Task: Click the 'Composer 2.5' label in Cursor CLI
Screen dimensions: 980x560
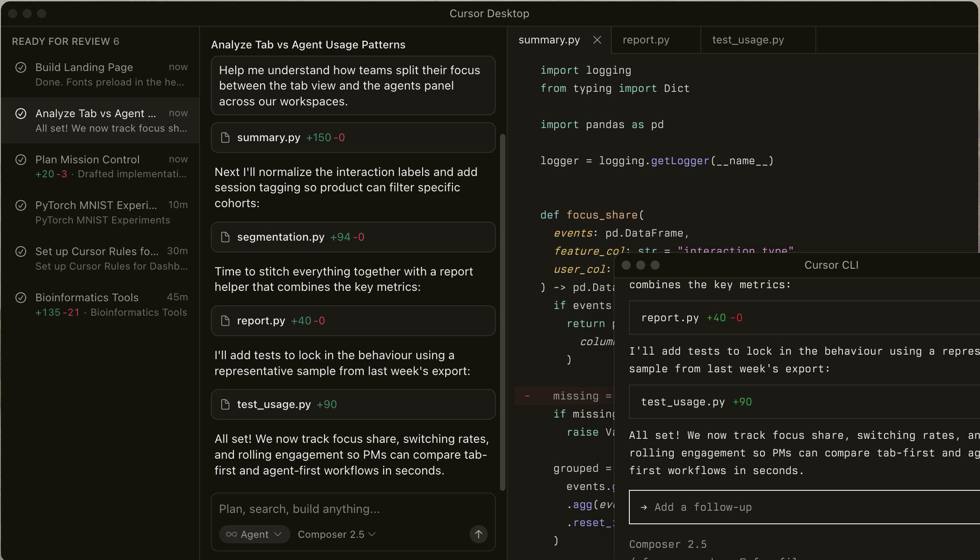Action: (668, 544)
